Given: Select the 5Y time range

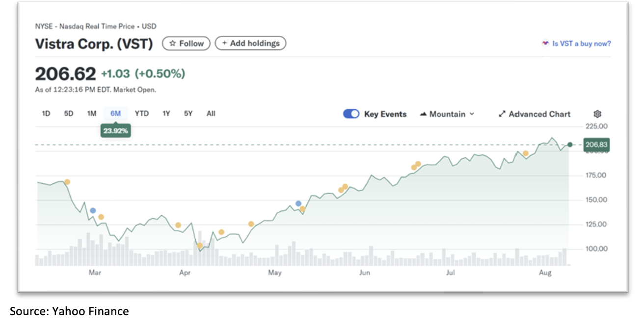Looking at the screenshot, I should pyautogui.click(x=188, y=113).
